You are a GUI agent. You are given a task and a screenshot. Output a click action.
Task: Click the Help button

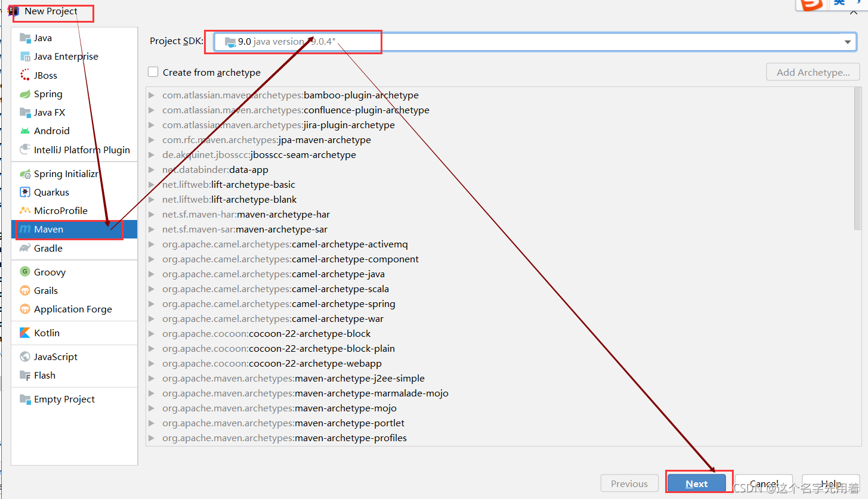tap(830, 484)
